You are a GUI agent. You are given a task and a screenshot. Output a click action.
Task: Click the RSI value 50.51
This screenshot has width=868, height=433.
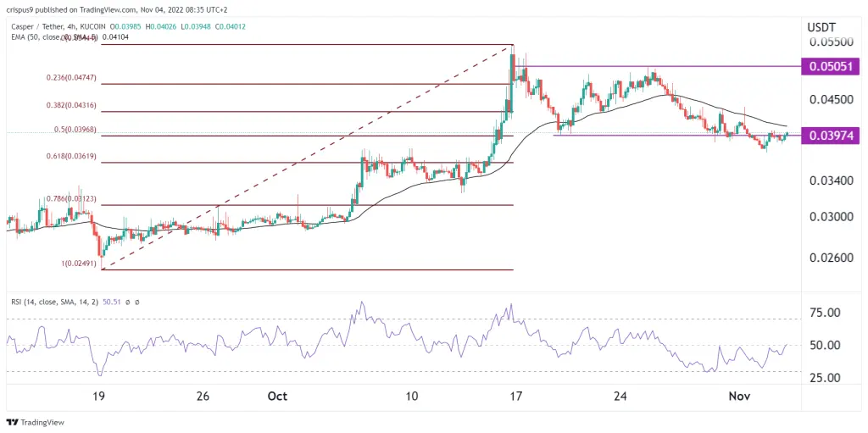pyautogui.click(x=113, y=303)
